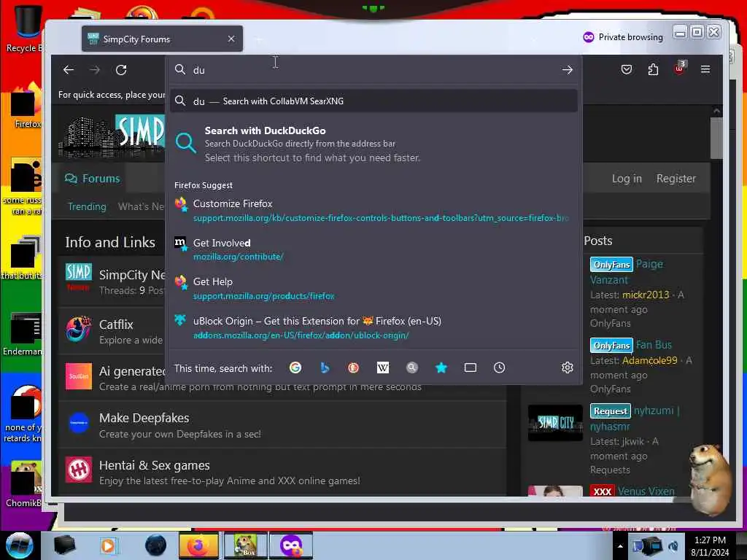The image size is (747, 560).
Task: Open Get Help suggestion
Action: [x=373, y=288]
